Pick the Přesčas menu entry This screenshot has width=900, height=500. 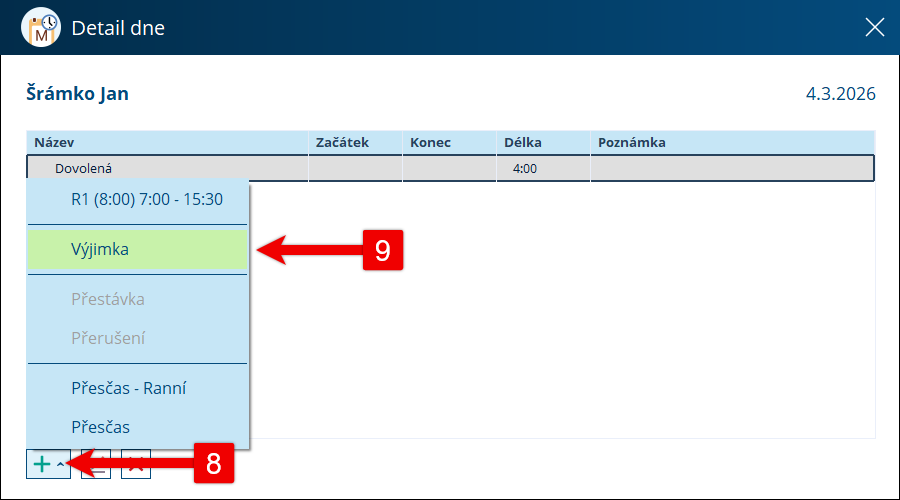137,427
